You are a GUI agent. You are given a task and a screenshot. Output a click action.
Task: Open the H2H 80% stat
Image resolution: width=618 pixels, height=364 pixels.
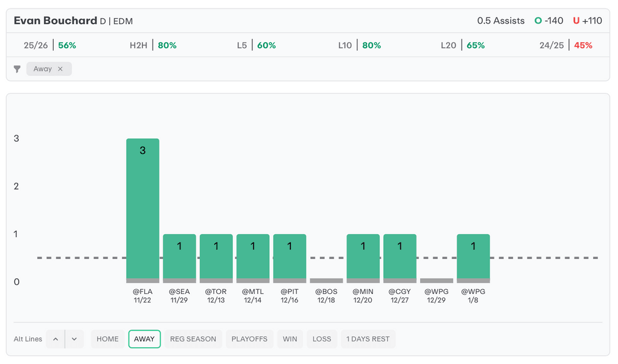click(x=153, y=45)
